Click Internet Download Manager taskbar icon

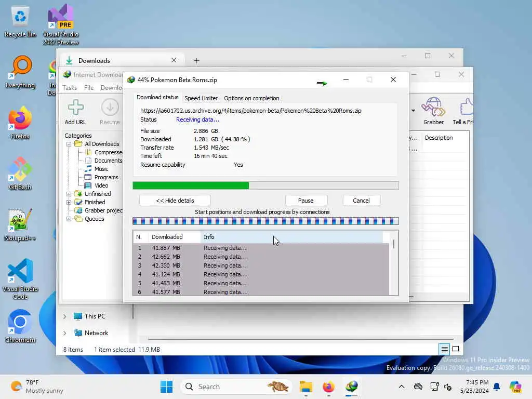[x=352, y=387]
